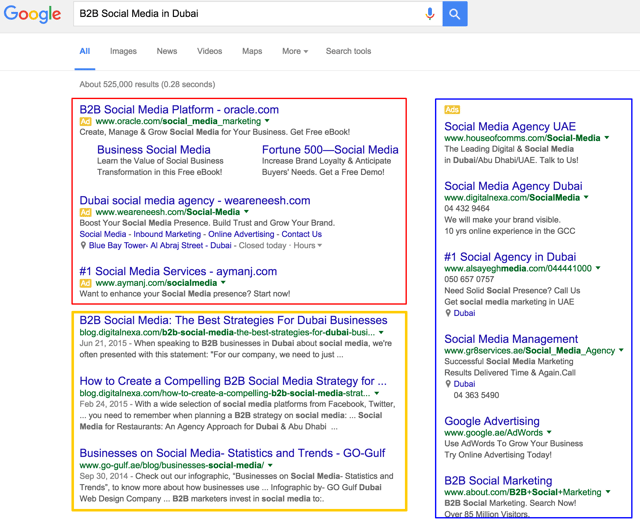Expand arrow beside alsayeghmedia.com URL

coord(598,268)
